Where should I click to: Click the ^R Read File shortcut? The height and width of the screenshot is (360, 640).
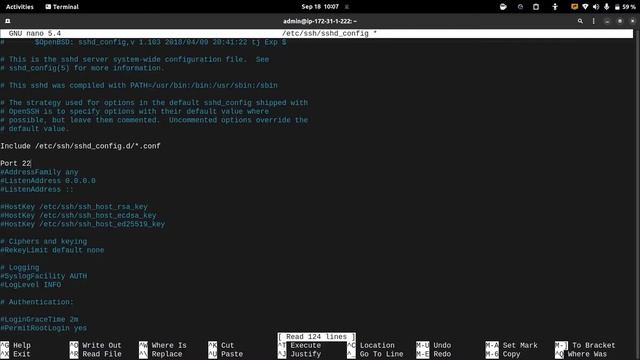point(96,354)
